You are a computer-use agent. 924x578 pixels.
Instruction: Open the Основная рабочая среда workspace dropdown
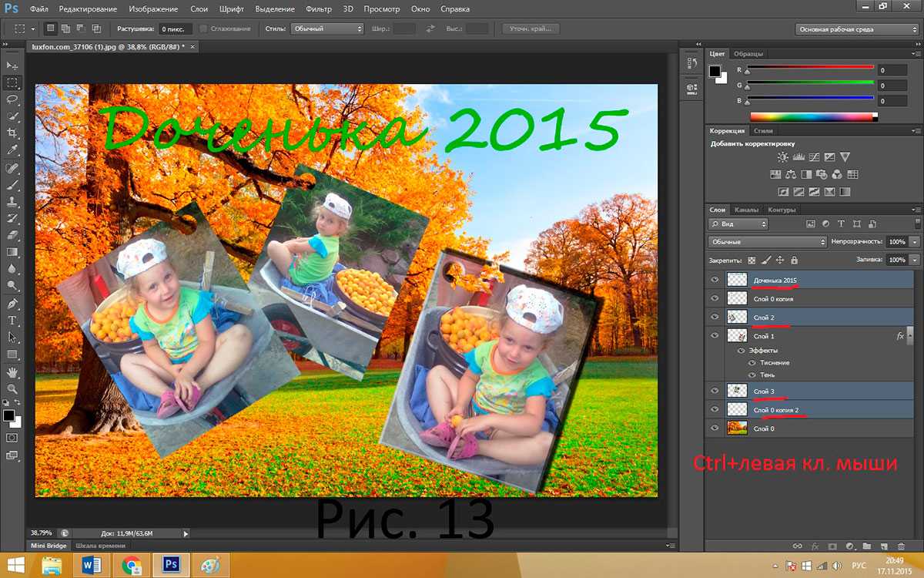click(x=857, y=29)
